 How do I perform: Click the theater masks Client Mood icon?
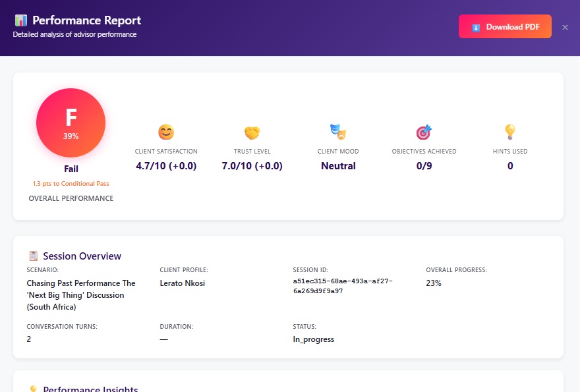pyautogui.click(x=338, y=131)
